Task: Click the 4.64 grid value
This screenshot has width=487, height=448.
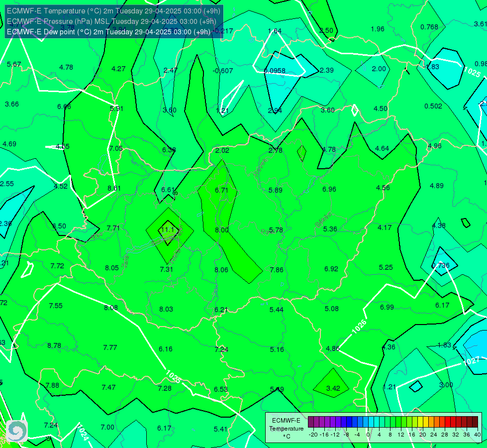Action: coord(382,149)
